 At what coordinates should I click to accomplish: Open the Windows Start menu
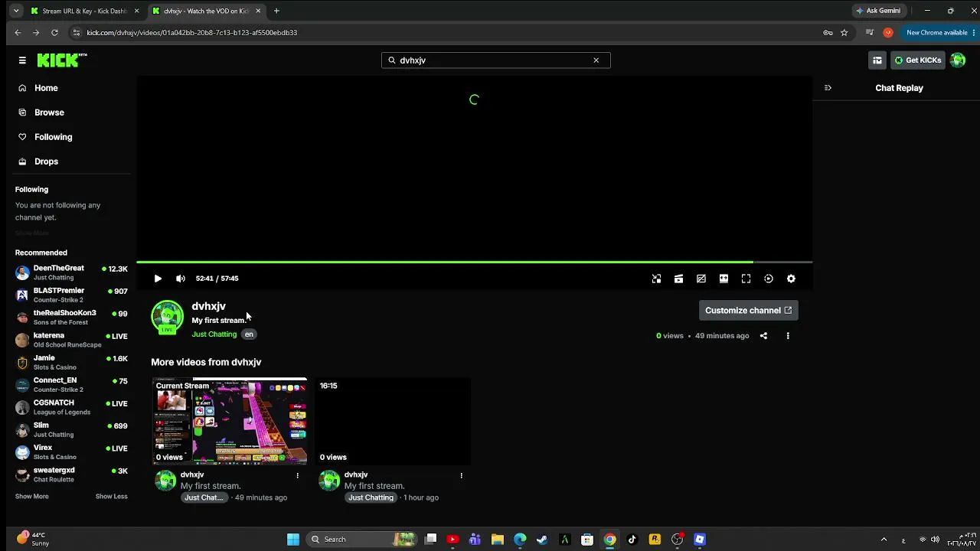[293, 540]
